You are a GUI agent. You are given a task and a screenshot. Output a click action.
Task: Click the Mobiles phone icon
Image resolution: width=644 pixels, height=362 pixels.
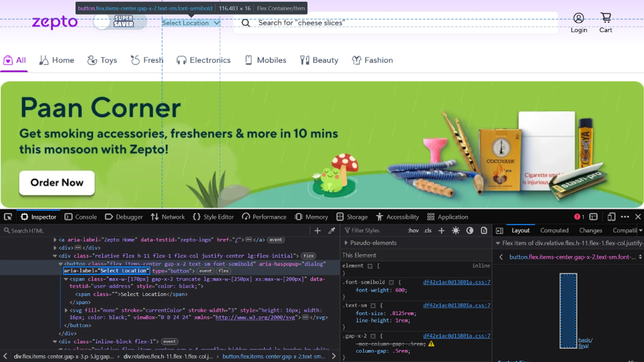pyautogui.click(x=248, y=60)
